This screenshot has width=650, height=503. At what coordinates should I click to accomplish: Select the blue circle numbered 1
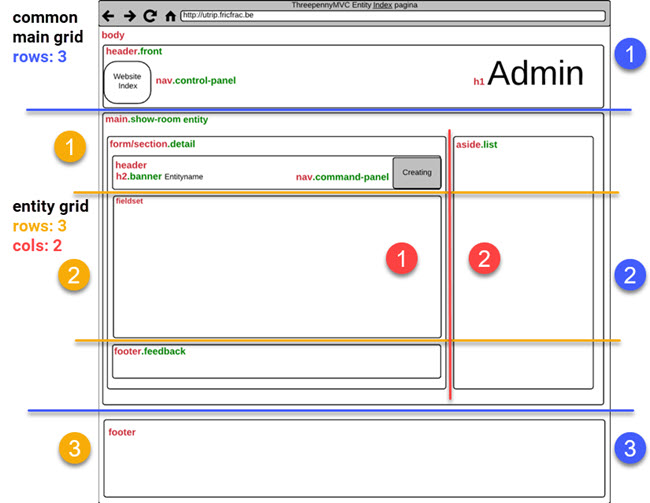(628, 52)
